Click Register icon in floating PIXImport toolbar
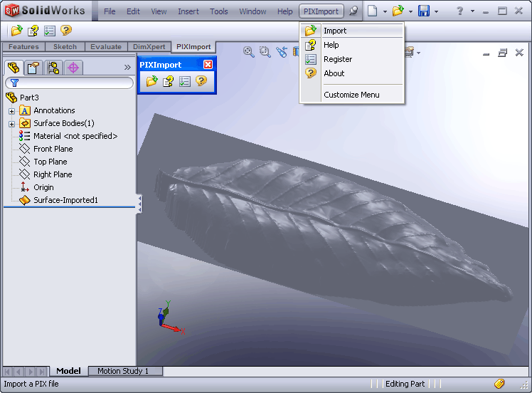The height and width of the screenshot is (393, 532). [185, 81]
